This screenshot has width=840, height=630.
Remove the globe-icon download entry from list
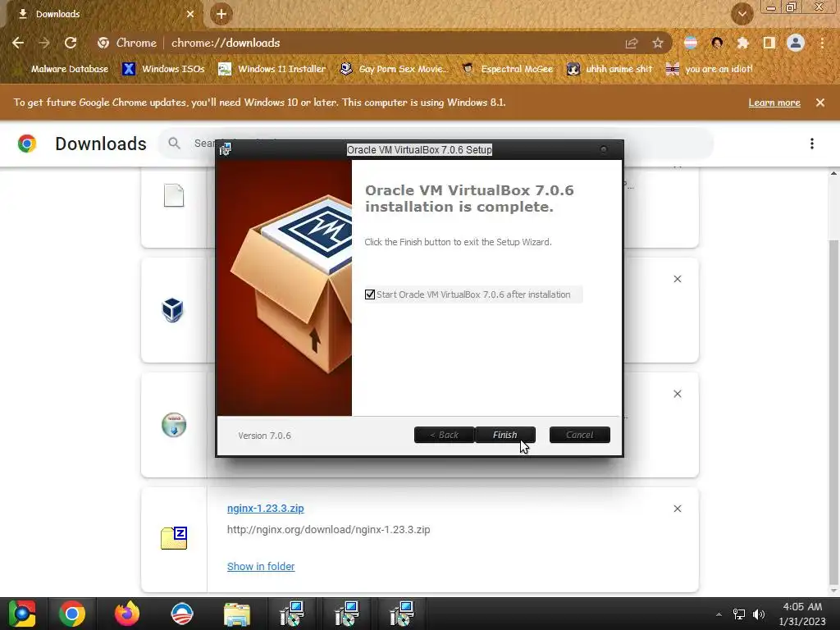tap(677, 394)
